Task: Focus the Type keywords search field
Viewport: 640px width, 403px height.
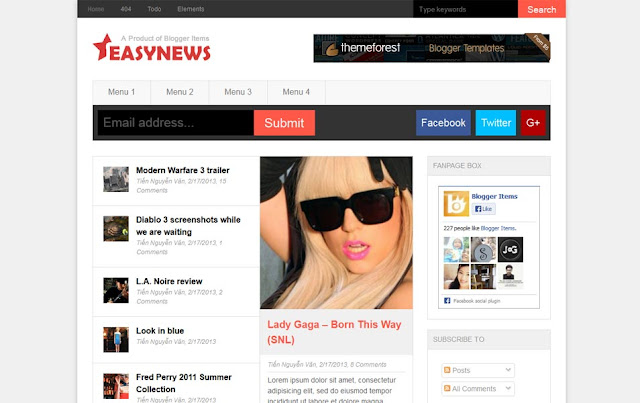Action: (465, 9)
